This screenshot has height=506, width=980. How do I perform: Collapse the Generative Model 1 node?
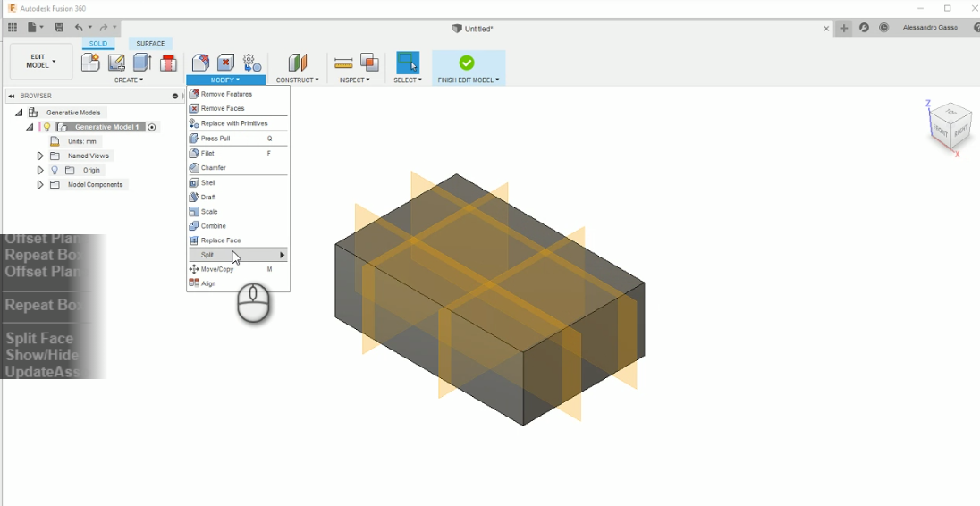coord(30,127)
